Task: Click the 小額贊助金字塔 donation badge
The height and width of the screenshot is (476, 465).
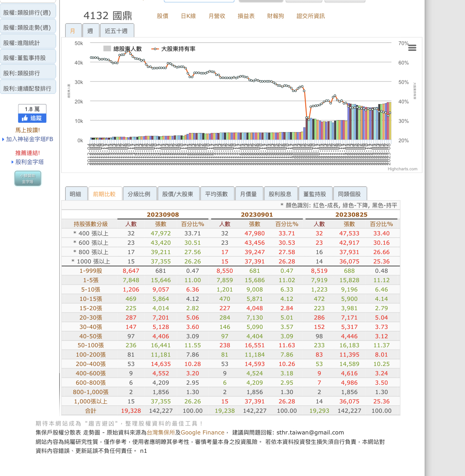Action: pos(28,178)
